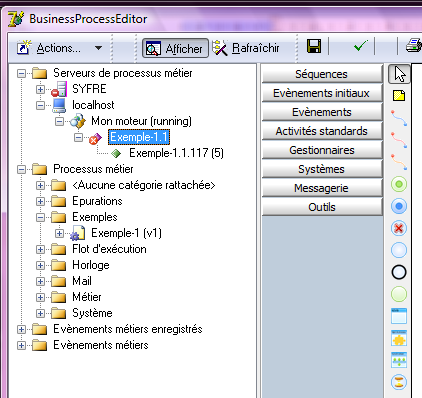Viewport: 422px width, 398px height.
Task: Select the <Aucune catégorie rattachée> folder
Action: [144, 185]
